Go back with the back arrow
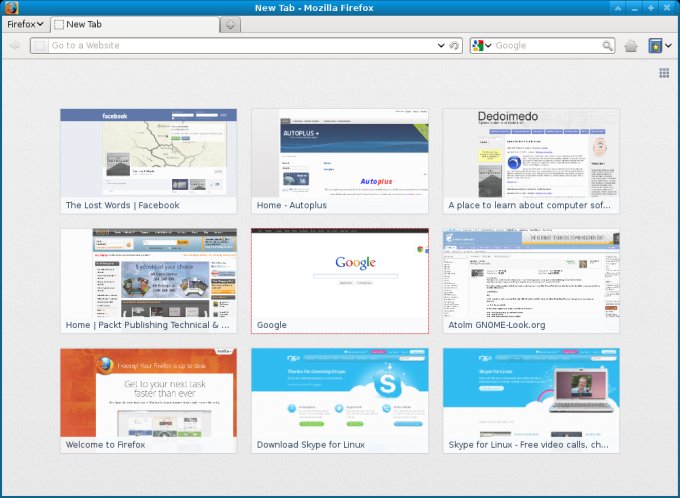Screen dimensions: 680x498 [14, 45]
